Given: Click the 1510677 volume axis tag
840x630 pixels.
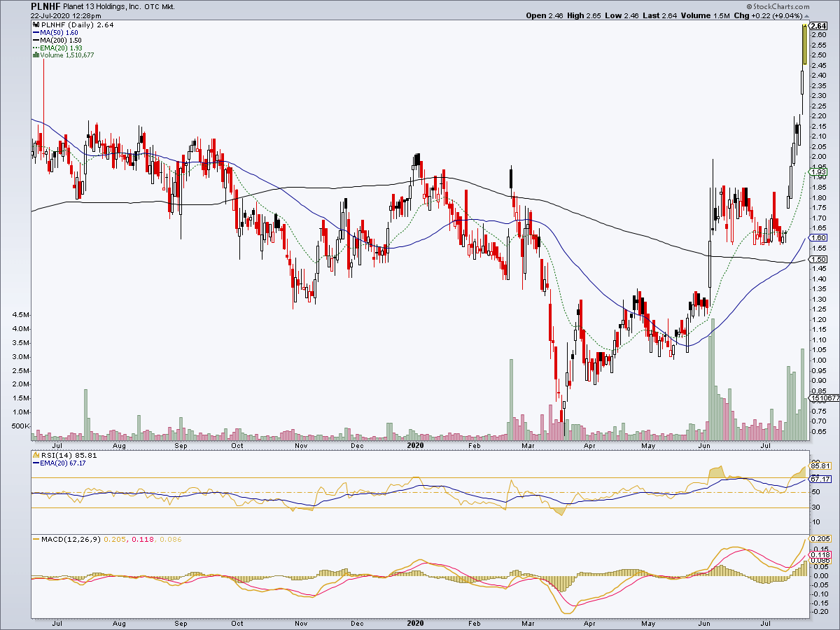Looking at the screenshot, I should (x=823, y=398).
